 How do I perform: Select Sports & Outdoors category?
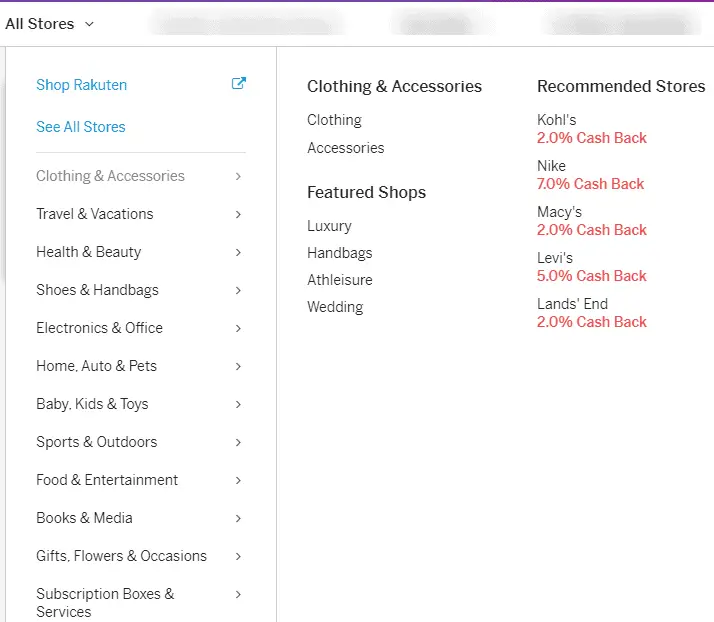pos(97,442)
